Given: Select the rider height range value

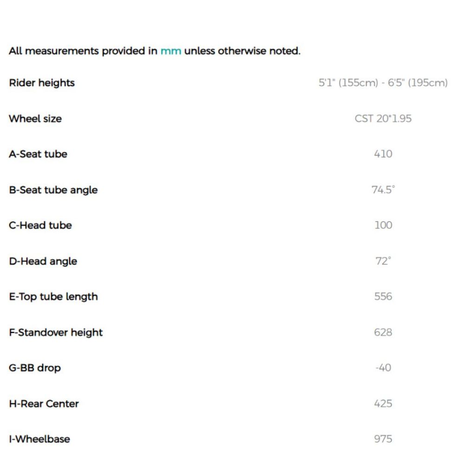Looking at the screenshot, I should [x=383, y=83].
